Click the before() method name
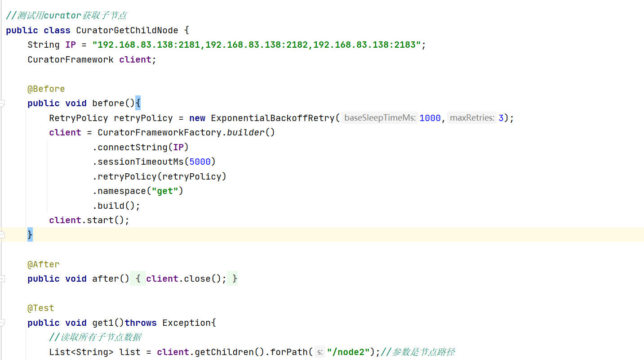This screenshot has height=360, width=644. click(x=108, y=103)
